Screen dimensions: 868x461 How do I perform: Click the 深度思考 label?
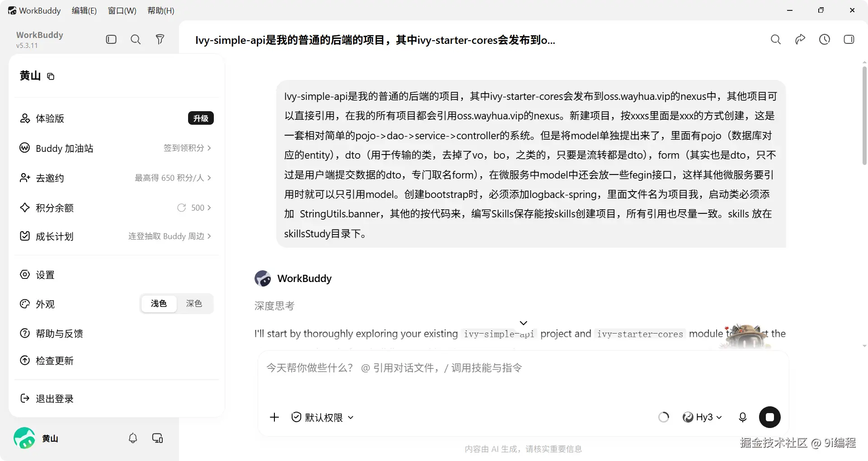(x=274, y=306)
